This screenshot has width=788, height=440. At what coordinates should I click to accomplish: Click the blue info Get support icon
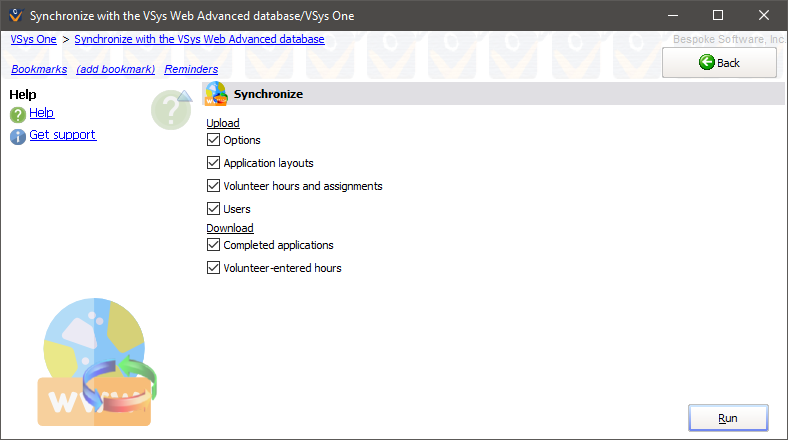tap(17, 136)
